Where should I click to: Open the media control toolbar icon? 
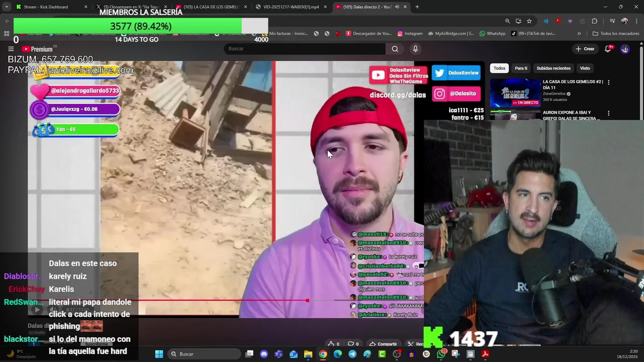(x=612, y=21)
